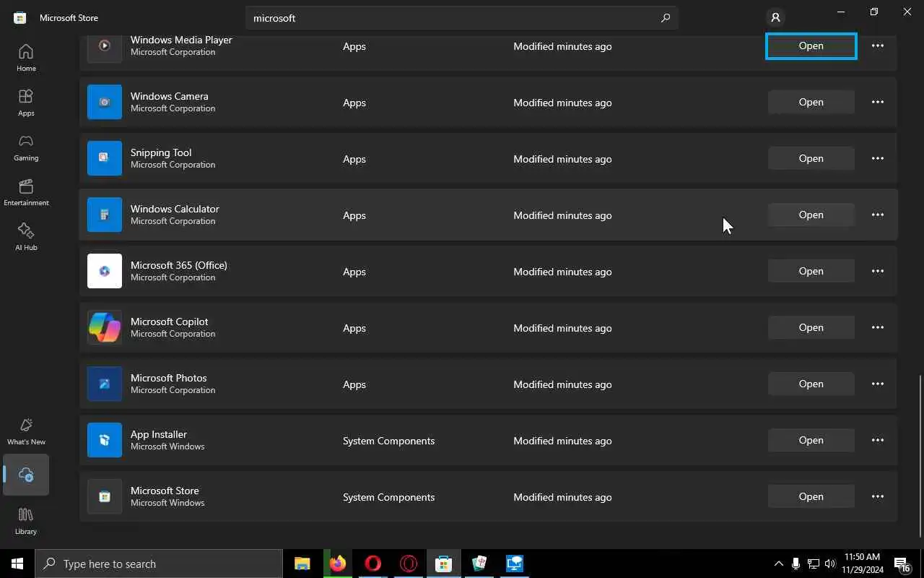924x578 pixels.
Task: Open more options for Windows Media Player
Action: tap(878, 46)
